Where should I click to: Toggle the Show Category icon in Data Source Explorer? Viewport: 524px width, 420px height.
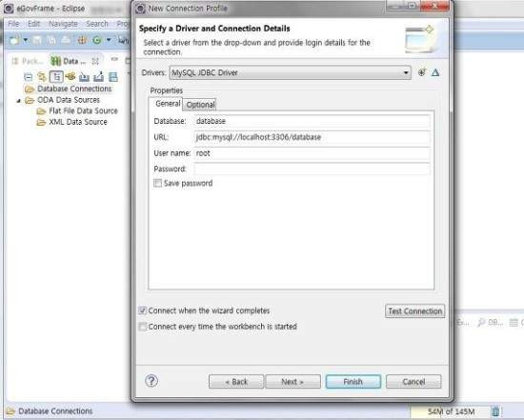56,77
